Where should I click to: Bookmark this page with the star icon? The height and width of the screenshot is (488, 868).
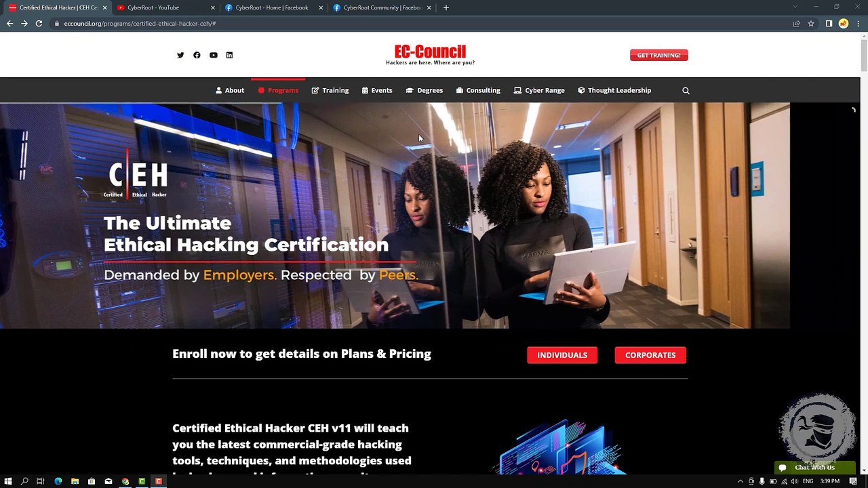pos(811,24)
